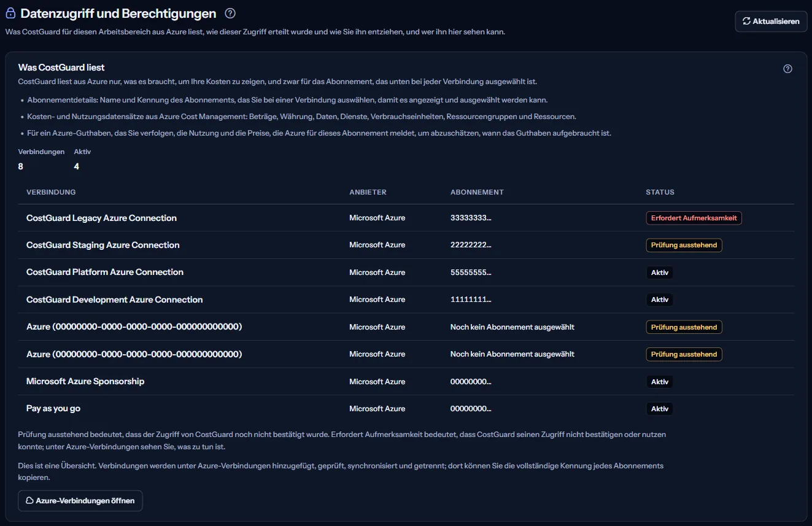
Task: Click the Aktiv count value 4
Action: point(77,166)
